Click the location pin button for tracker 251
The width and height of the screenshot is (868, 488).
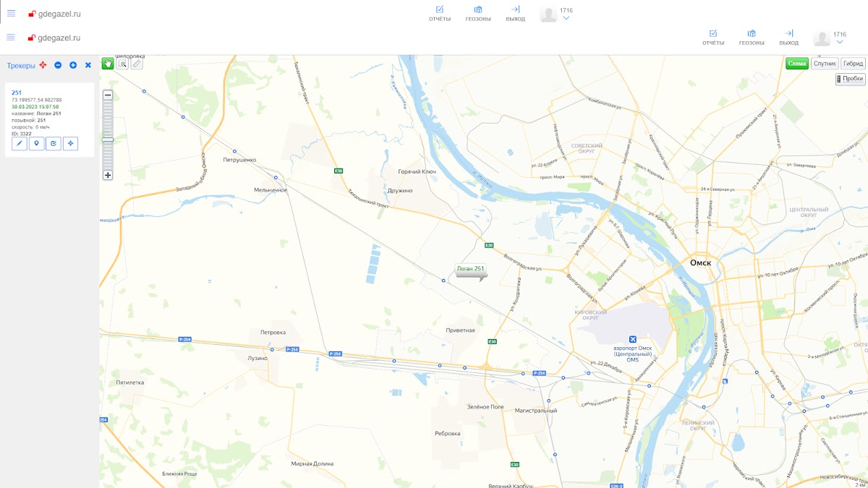(36, 143)
